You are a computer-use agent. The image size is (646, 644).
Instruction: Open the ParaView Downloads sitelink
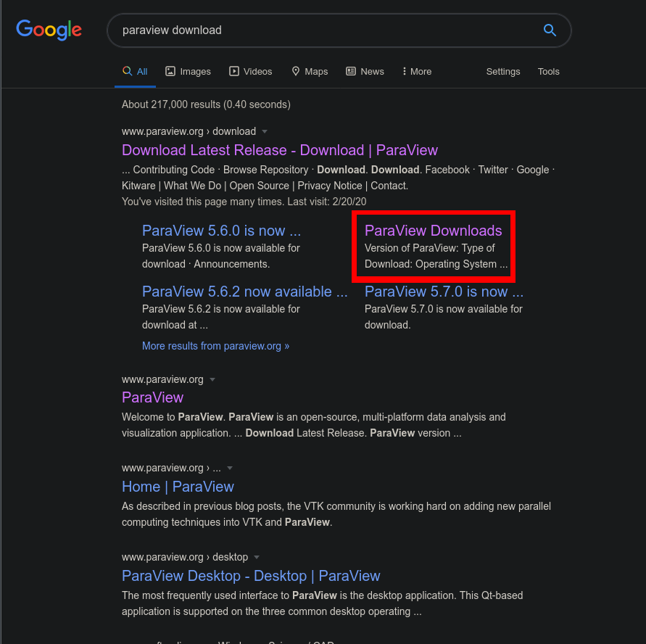(433, 231)
